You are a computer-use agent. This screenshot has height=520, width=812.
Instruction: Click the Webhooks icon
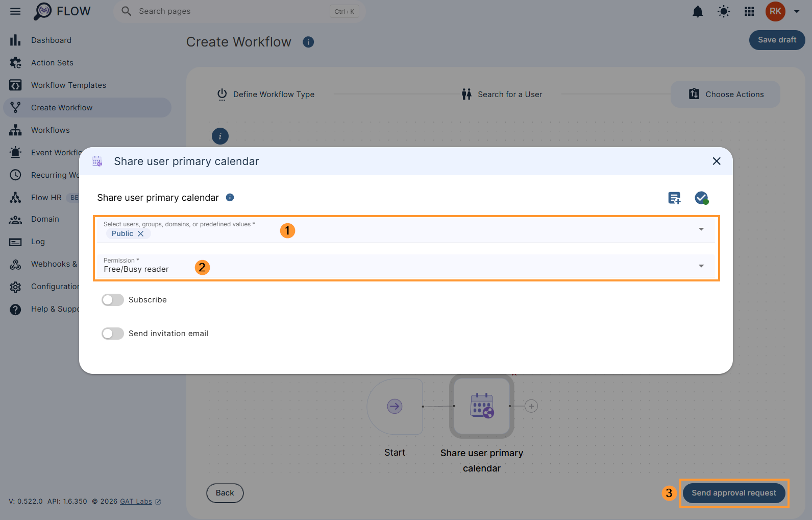tap(15, 265)
